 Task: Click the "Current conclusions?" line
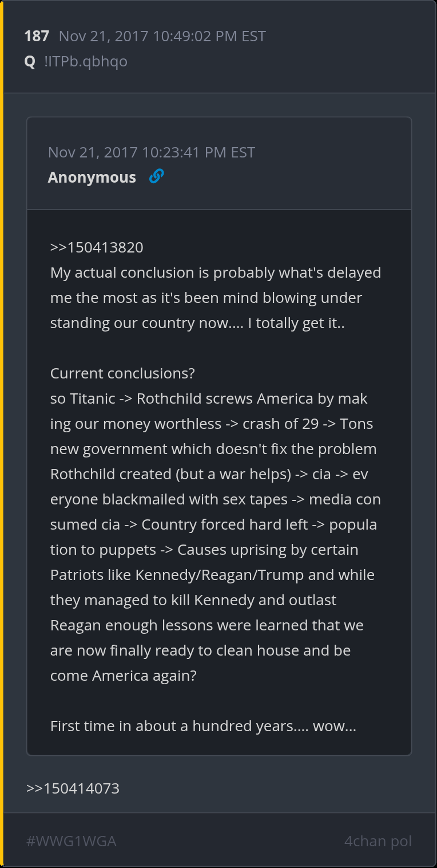(122, 373)
